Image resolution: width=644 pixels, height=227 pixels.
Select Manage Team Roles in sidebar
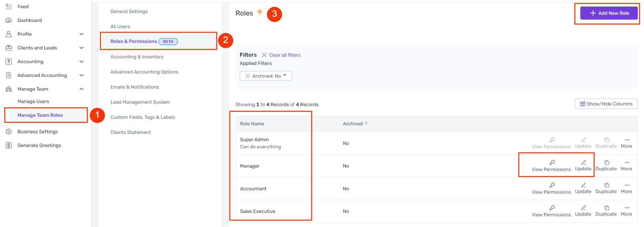(40, 115)
